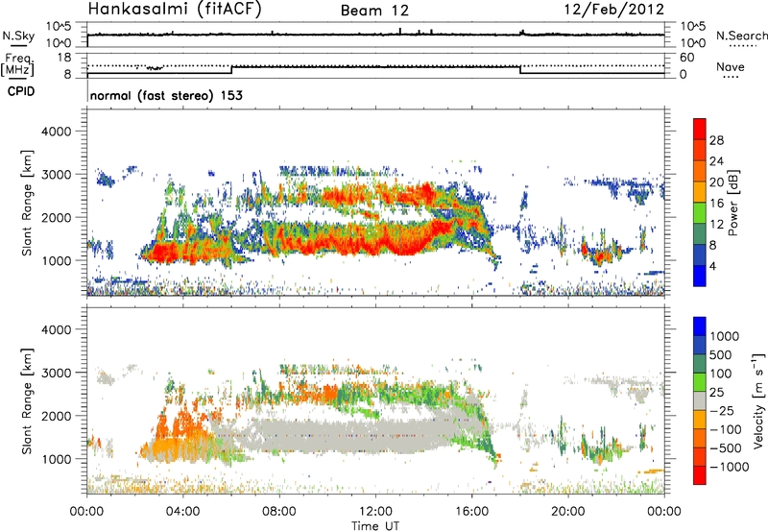The height and width of the screenshot is (532, 768).
Task: Click the left 10^5 noise axis tick
Action: click(x=59, y=27)
